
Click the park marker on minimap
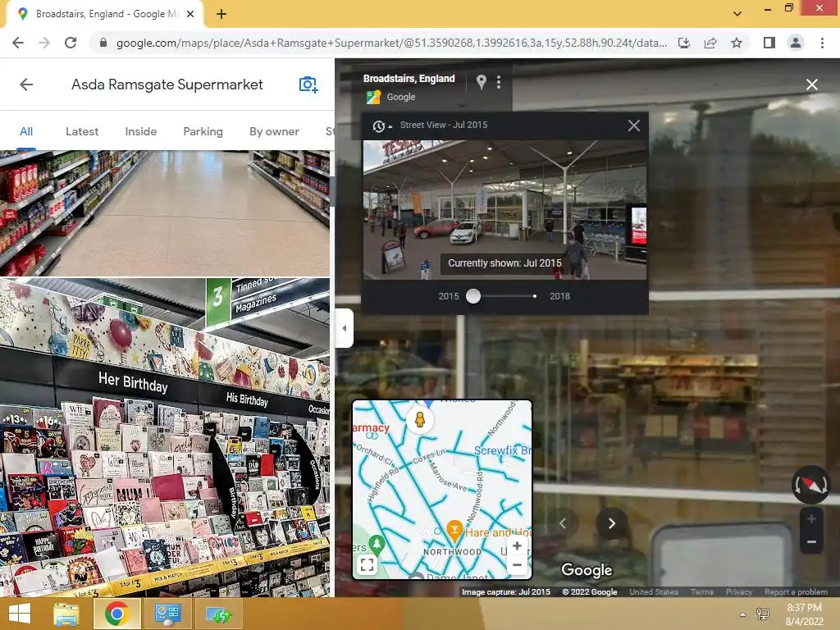pos(377,545)
